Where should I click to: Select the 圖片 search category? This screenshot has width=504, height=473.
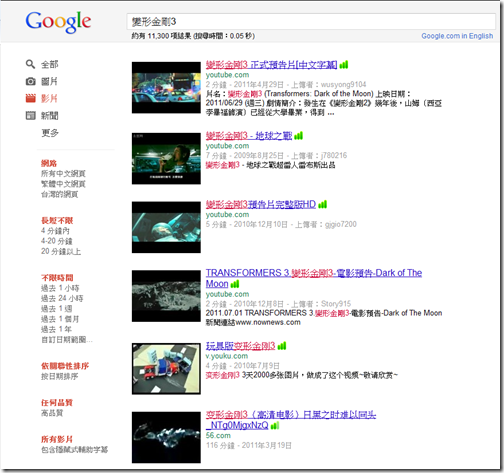49,81
